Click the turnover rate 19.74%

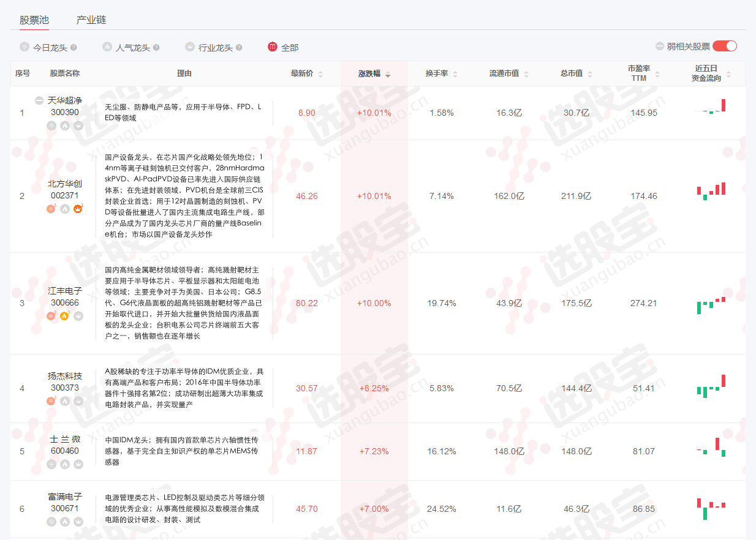442,303
